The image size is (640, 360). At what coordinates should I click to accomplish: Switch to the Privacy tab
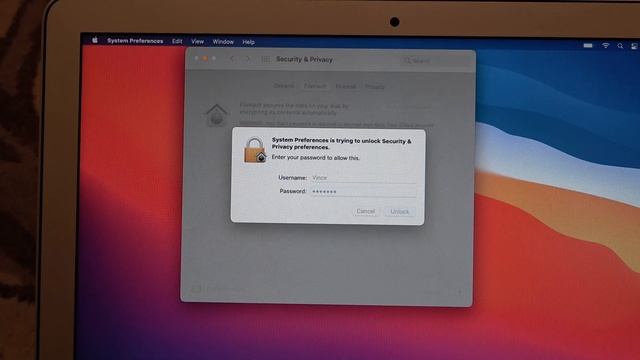click(375, 87)
